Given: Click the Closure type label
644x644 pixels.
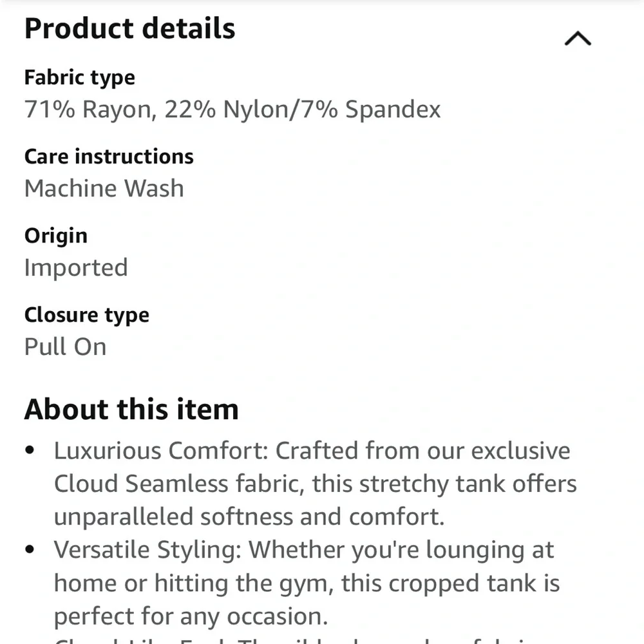Looking at the screenshot, I should pos(86,315).
